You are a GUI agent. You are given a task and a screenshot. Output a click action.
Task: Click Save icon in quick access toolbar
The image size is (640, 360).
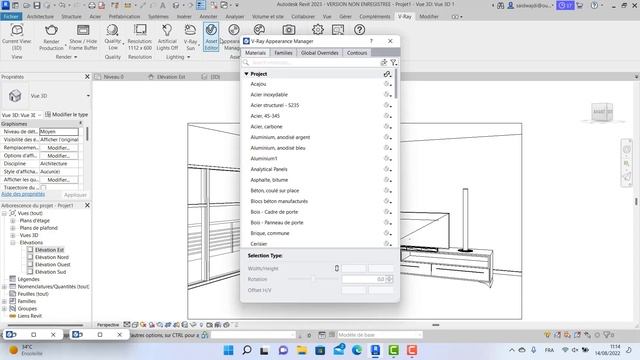coord(37,5)
